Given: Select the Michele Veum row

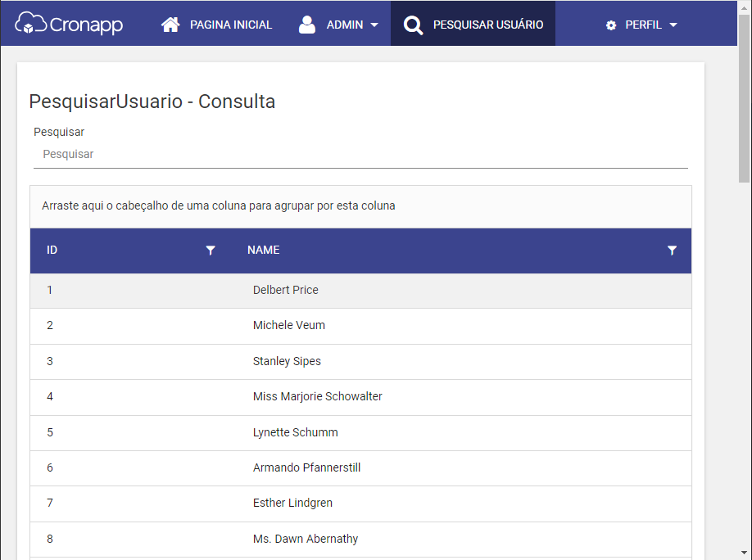Looking at the screenshot, I should pyautogui.click(x=360, y=326).
